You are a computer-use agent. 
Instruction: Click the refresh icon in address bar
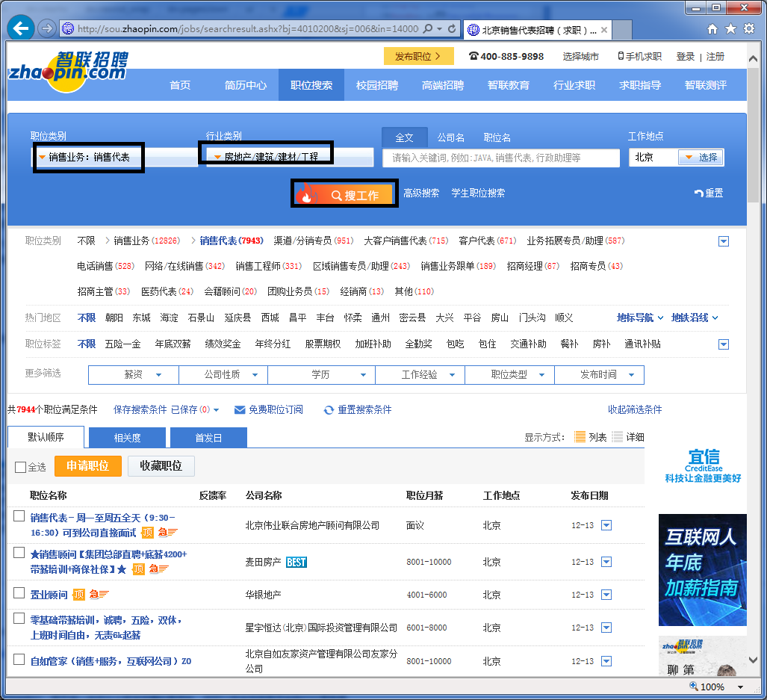tap(452, 29)
